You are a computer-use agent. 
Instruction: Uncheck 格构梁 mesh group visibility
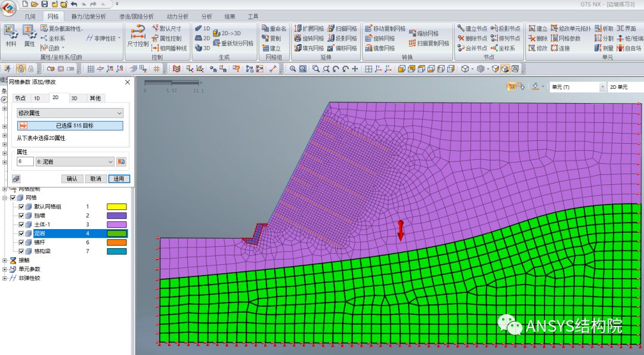pyautogui.click(x=21, y=251)
